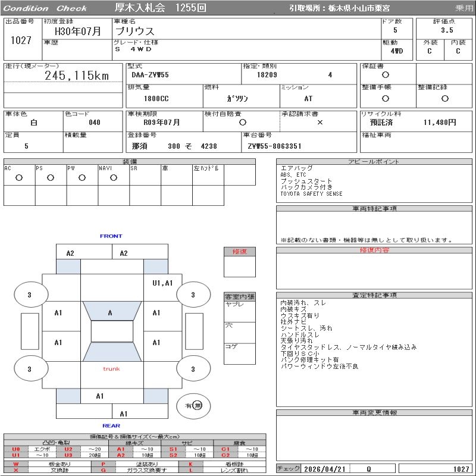Click the note "社外ナビ"
The width and height of the screenshot is (476, 476).
pos(293,322)
